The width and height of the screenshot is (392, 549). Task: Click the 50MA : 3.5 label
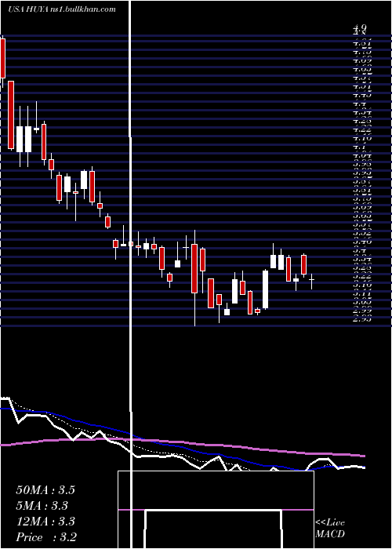(45, 490)
